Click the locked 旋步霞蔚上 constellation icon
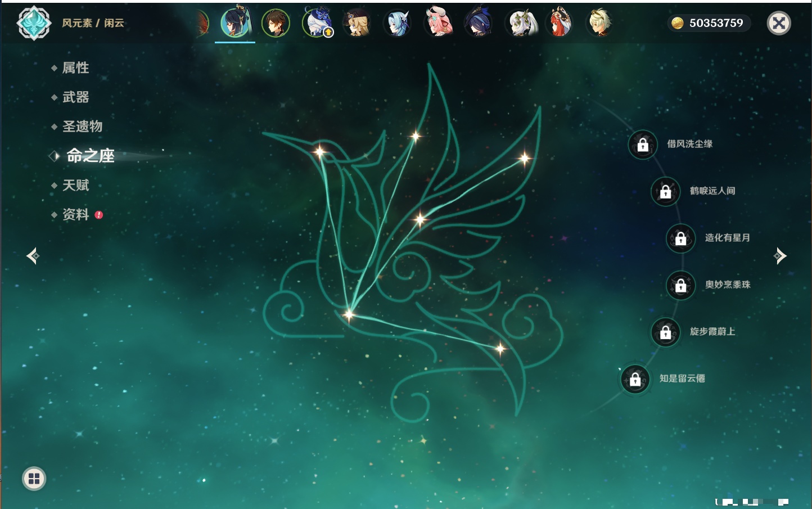Screen dimensions: 812x509 pyautogui.click(x=666, y=332)
